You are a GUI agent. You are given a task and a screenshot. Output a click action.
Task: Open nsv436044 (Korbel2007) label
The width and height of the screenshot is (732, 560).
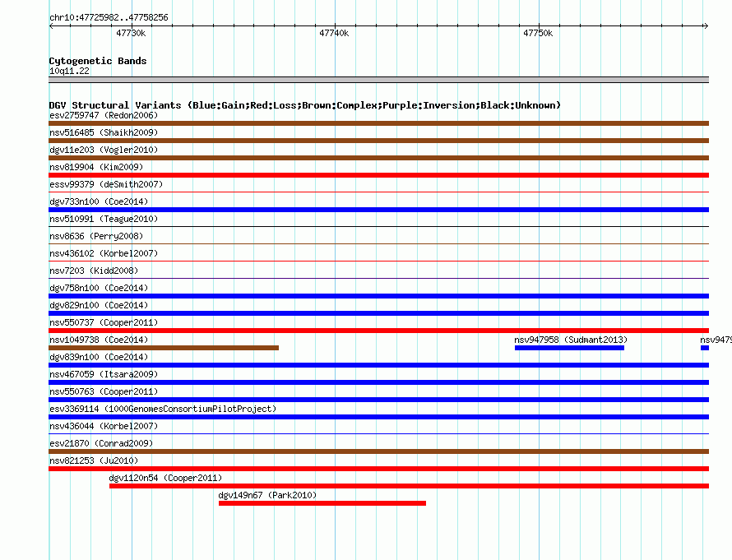[x=104, y=426]
